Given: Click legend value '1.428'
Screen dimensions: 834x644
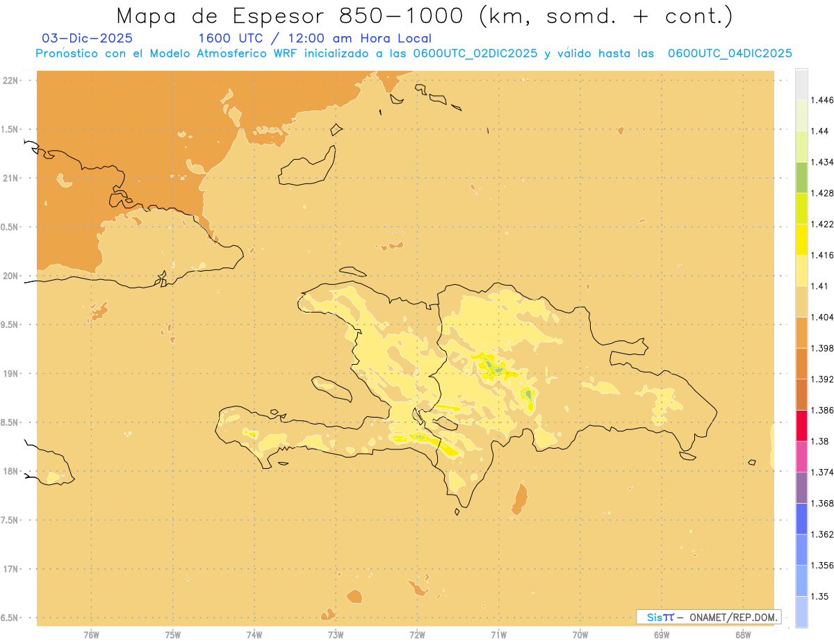Looking at the screenshot, I should 824,193.
